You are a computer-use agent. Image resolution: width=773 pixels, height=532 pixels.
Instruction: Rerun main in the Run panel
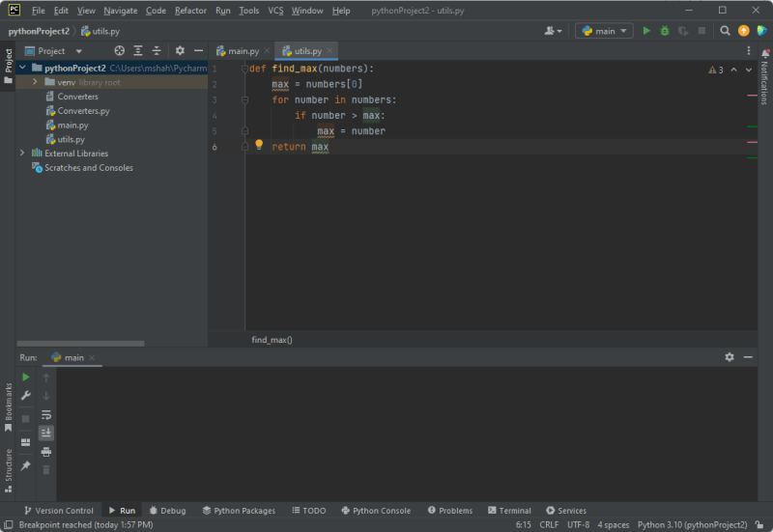pos(26,378)
